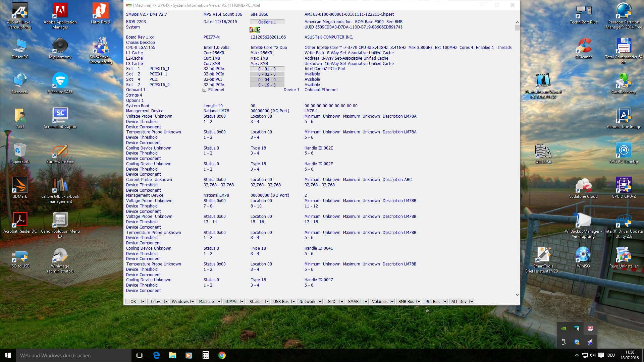Click the 0 - 01 - 0 slot button

pyautogui.click(x=267, y=69)
